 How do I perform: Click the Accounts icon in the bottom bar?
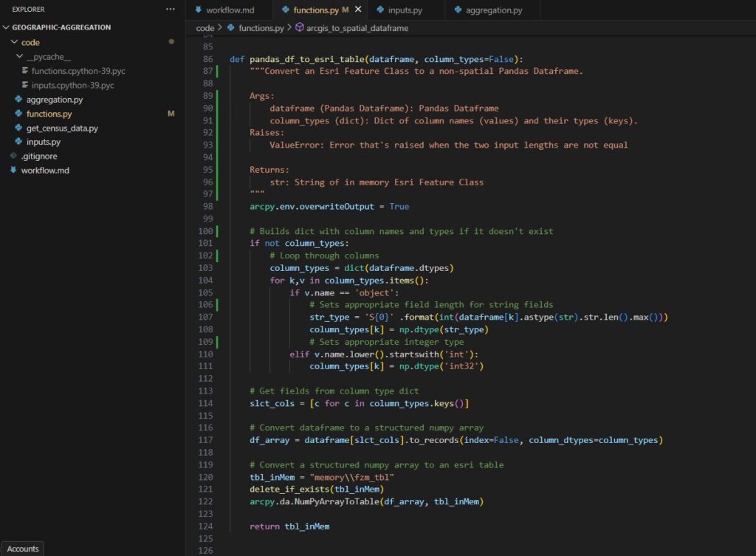[23, 549]
